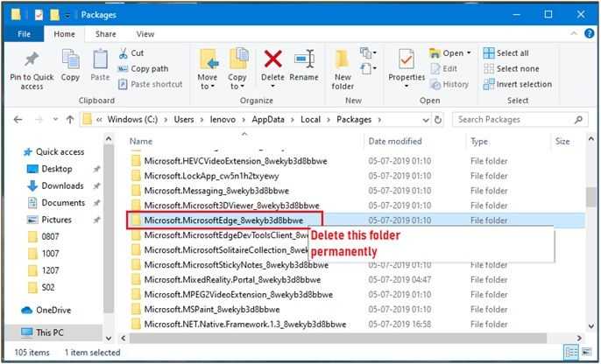Click the file list vertical scrollbar down arrow
Image resolution: width=601 pixels, height=364 pixels.
[591, 326]
